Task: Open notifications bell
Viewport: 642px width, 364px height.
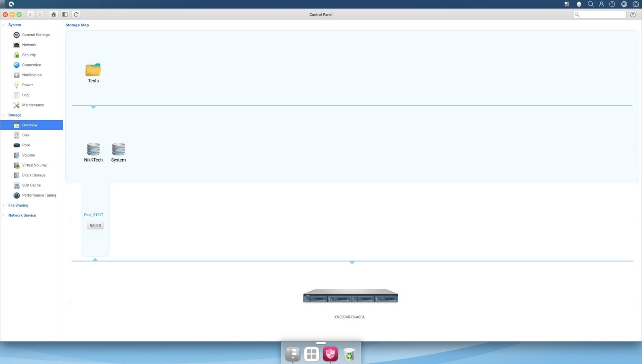Action: point(579,4)
